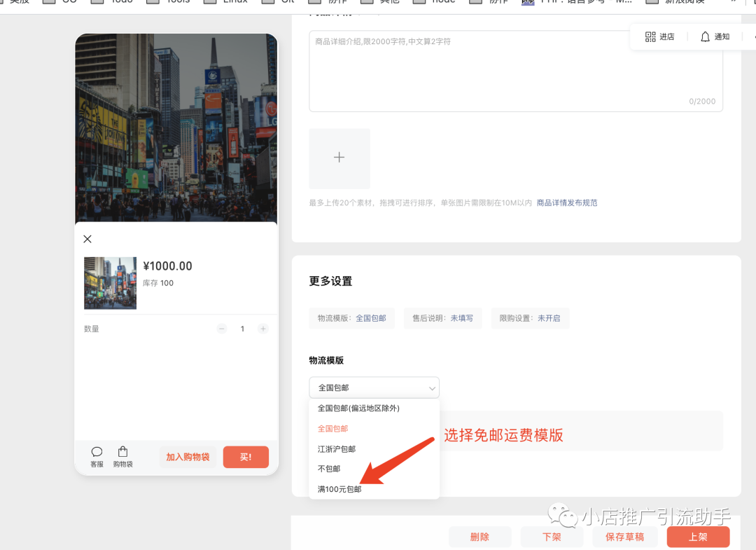Viewport: 756px width, 550px height.
Task: Select the 限购设置: 未开启 setting chip
Action: (x=530, y=318)
